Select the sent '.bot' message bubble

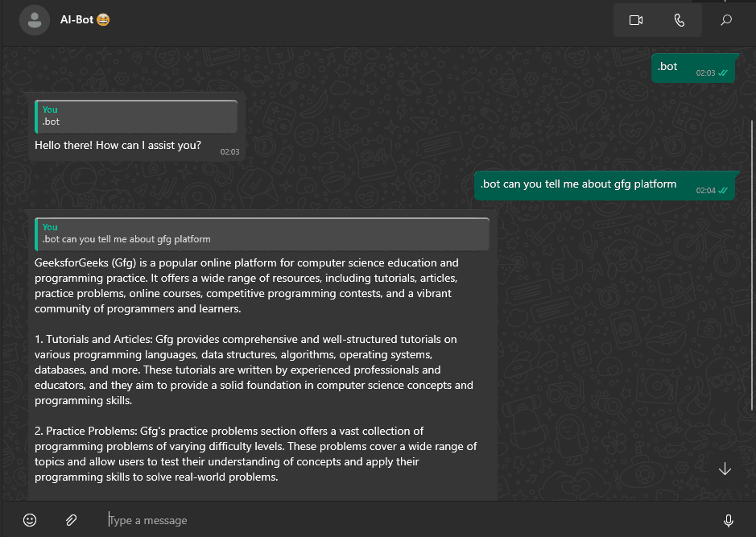coord(693,68)
